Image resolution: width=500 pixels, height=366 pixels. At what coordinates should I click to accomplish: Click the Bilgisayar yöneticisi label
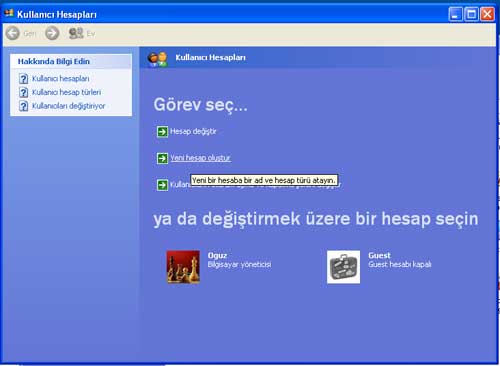[x=239, y=265]
